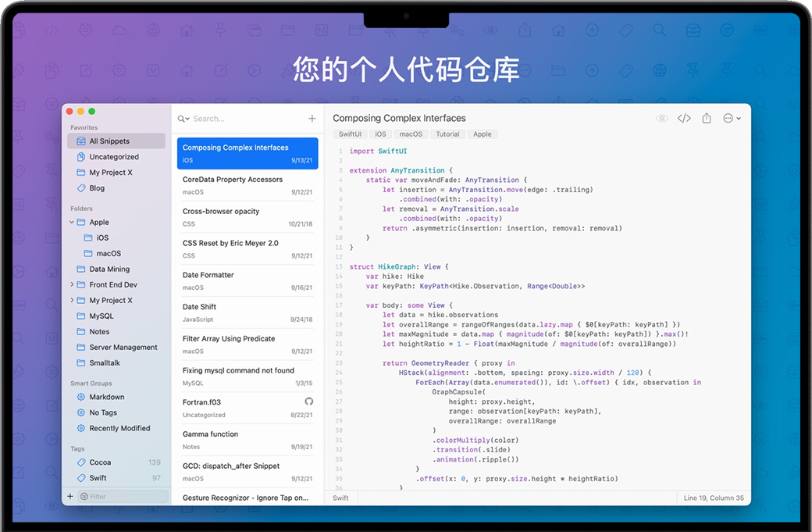Open CoreData Property Accessors snippet
812x532 pixels.
248,185
